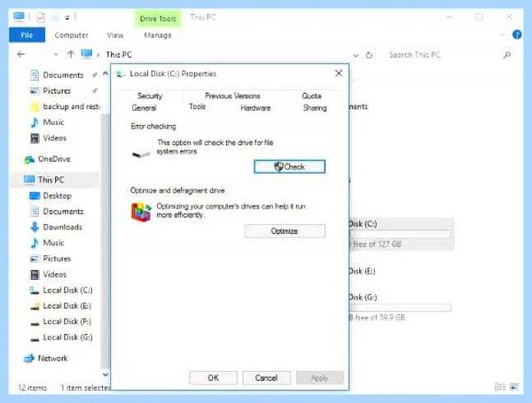Close the Local Disk (C:) Properties dialog

click(339, 74)
